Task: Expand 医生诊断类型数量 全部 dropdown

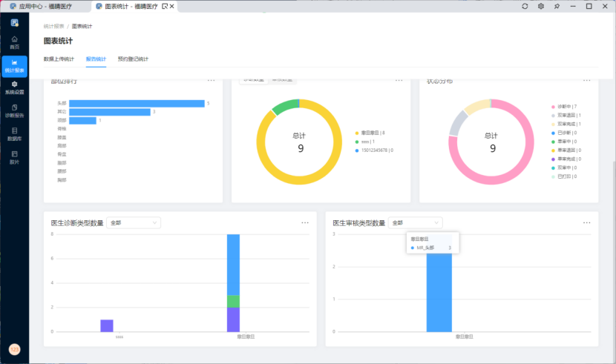Action: tap(134, 222)
